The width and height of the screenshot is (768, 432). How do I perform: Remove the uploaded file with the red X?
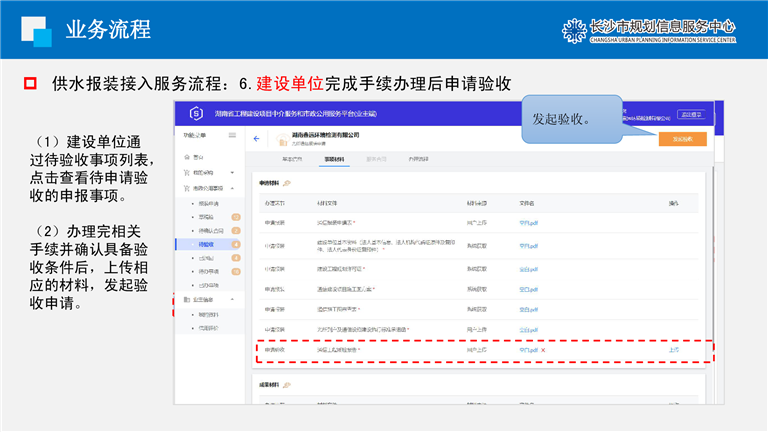[544, 351]
